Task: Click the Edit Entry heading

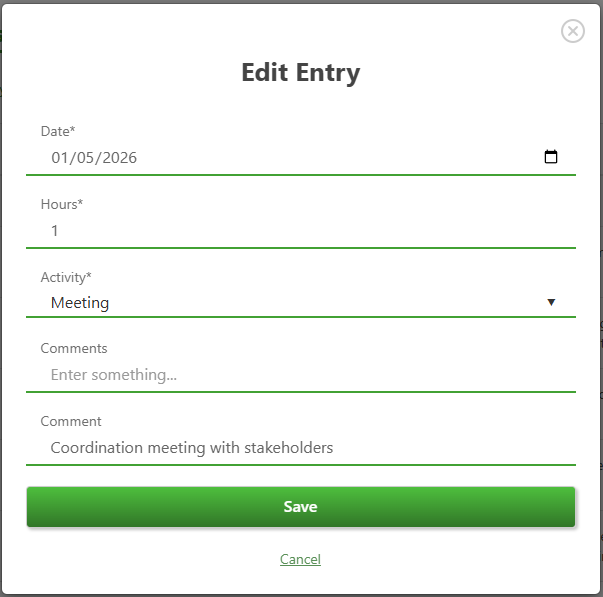Action: point(300,73)
